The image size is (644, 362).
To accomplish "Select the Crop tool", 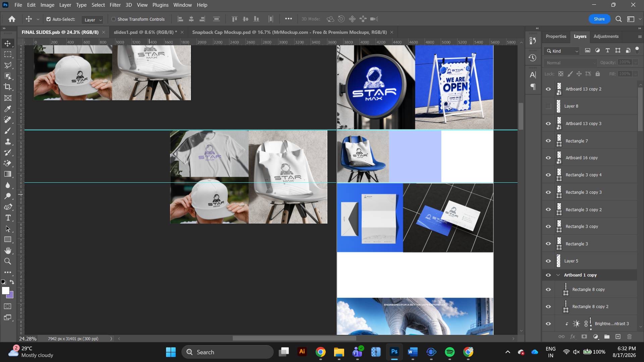I will (x=8, y=87).
